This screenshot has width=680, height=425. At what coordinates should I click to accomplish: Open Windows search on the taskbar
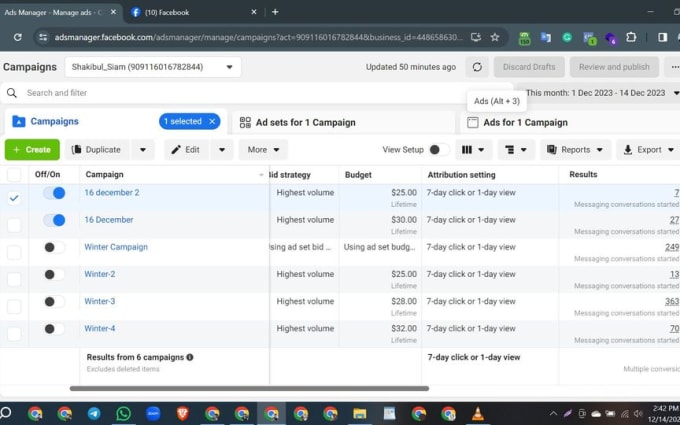pos(6,412)
